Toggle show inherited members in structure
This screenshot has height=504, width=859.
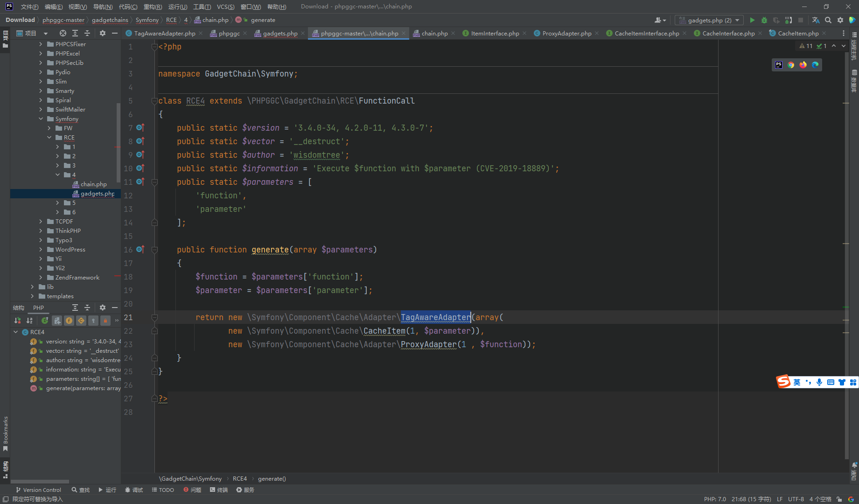click(x=45, y=321)
